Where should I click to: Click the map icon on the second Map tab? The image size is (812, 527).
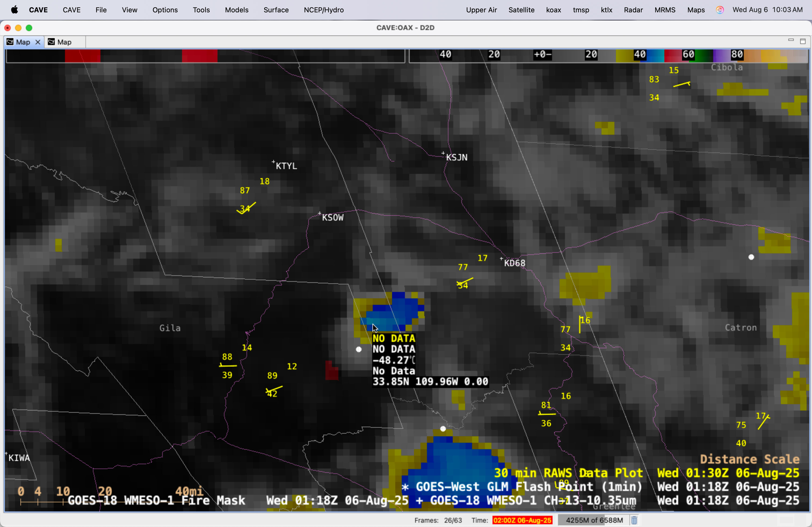tap(52, 42)
